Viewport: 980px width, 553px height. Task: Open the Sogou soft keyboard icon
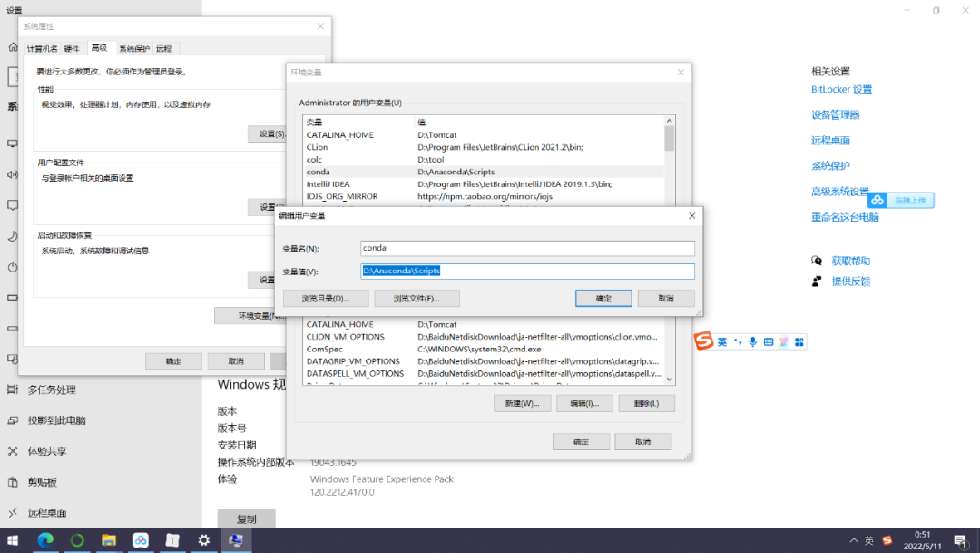769,342
